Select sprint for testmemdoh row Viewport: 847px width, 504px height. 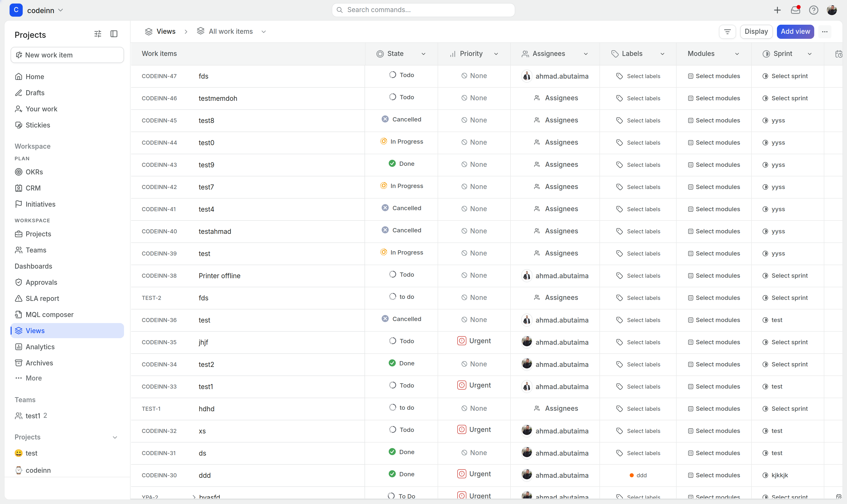[785, 98]
